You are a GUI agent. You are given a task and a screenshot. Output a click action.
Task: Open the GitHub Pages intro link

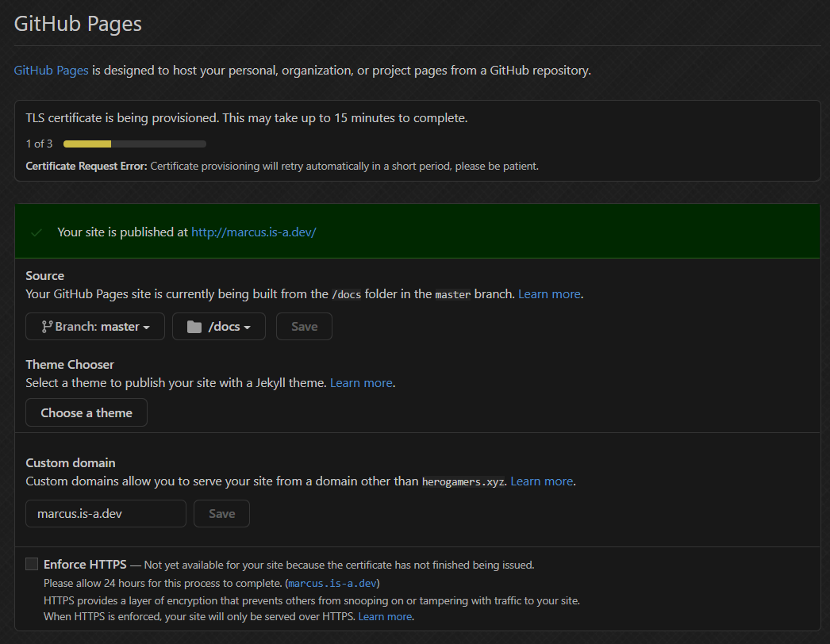tap(51, 71)
